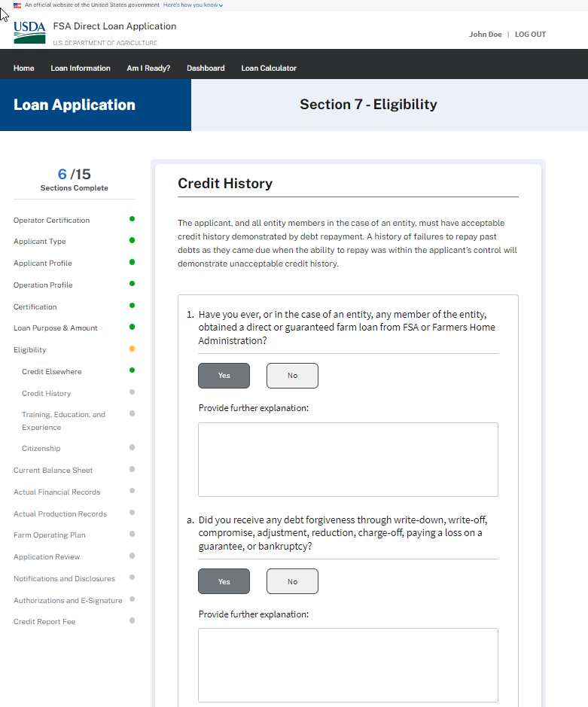Select Yes for question 1 FSA loan

tap(224, 376)
